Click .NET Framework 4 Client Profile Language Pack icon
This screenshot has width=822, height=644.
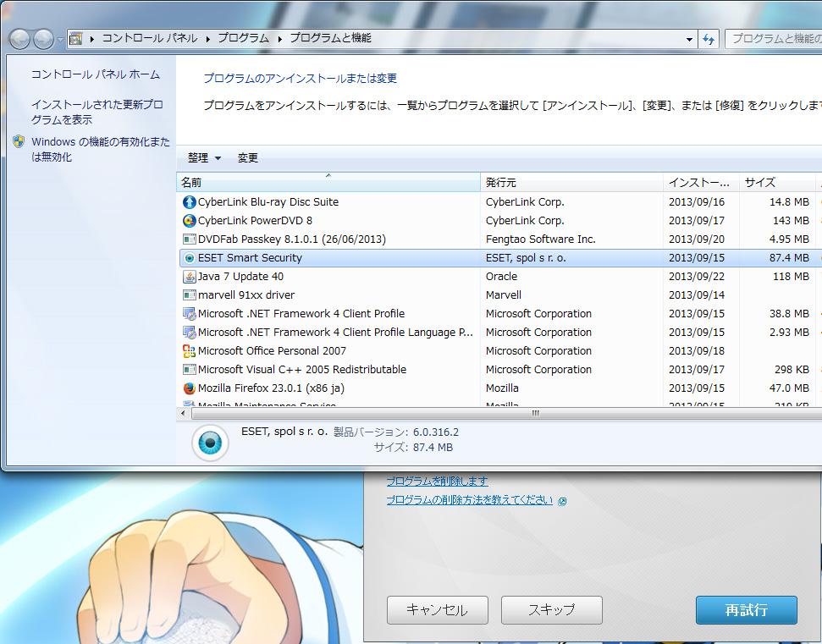(x=190, y=333)
